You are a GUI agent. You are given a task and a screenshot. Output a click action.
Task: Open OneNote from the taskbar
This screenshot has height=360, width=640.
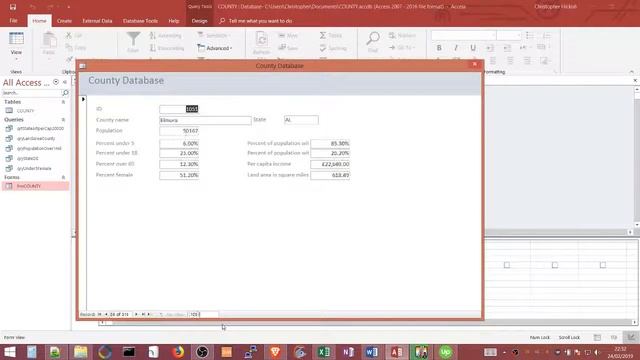[x=348, y=352]
